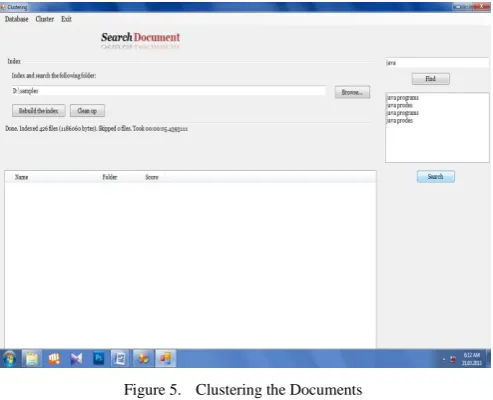This screenshot has width=493, height=400.
Task: Open the colorful flower taskbar icon
Action: coord(143,359)
